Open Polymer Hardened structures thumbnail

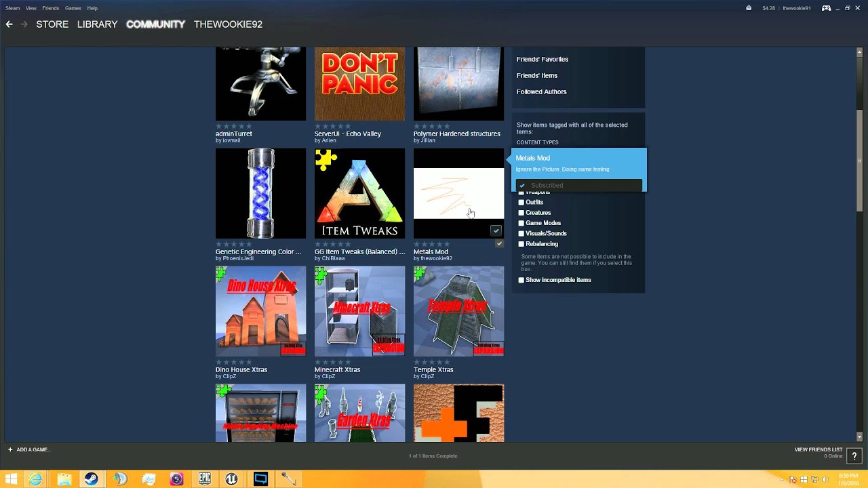458,83
